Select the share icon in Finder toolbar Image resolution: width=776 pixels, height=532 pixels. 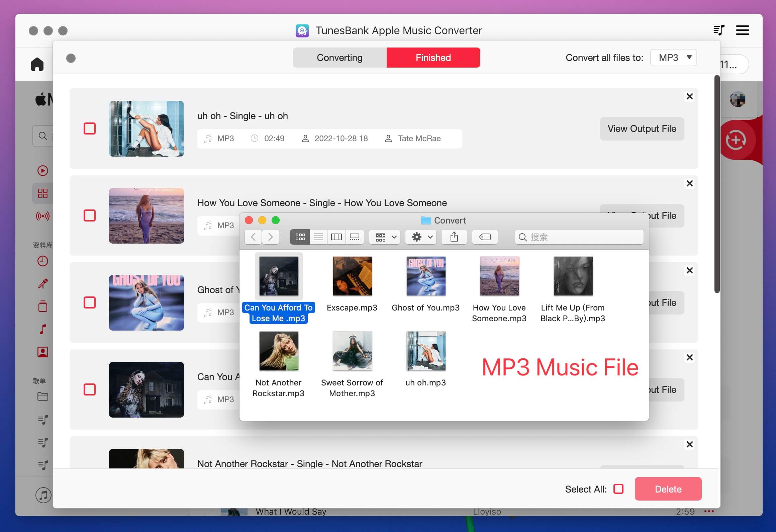coord(455,238)
